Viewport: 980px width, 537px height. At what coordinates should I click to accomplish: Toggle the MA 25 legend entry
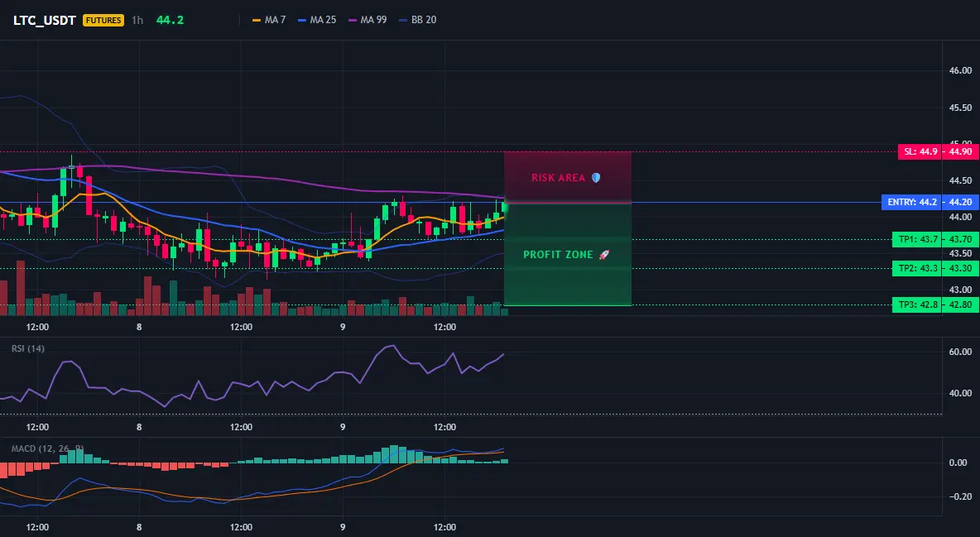click(317, 20)
